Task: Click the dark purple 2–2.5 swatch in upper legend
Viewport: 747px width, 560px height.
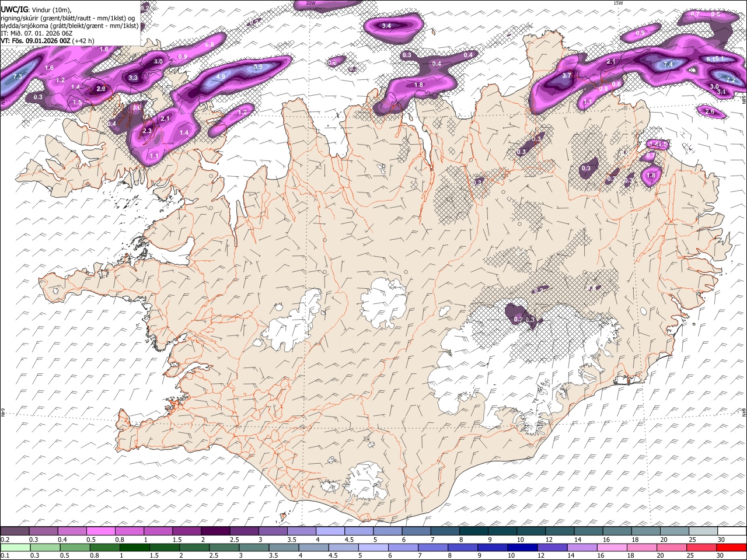Action: coord(215,531)
